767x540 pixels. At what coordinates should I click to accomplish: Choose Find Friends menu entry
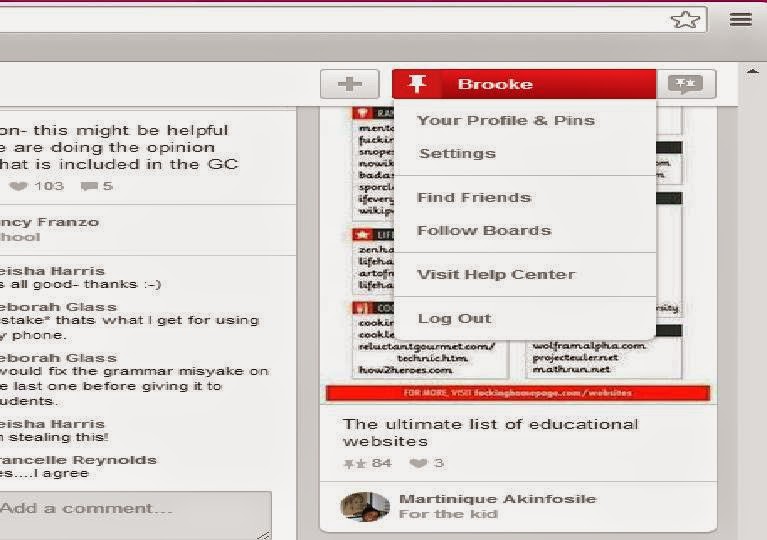[x=474, y=198]
